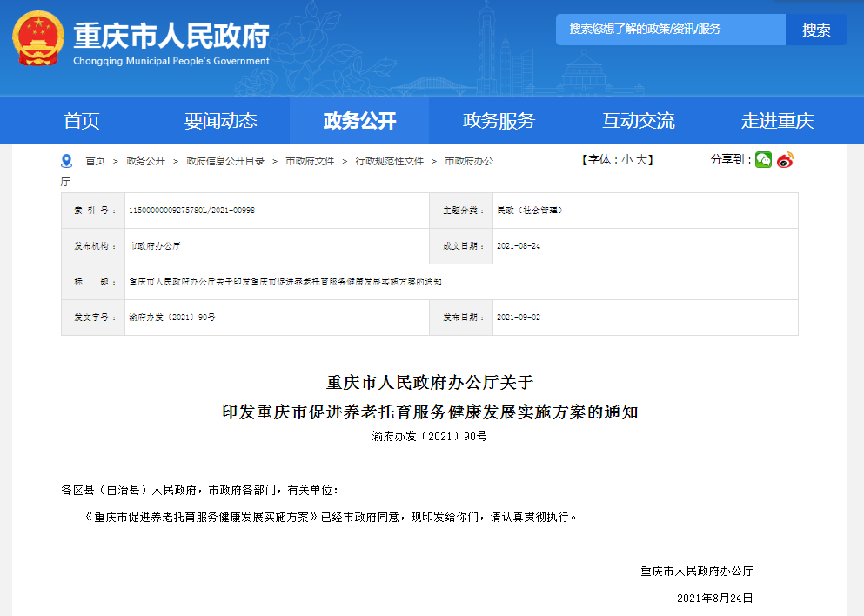Viewport: 864px width, 616px height.
Task: Open the 要闻动态 navigation tab
Action: 220,121
